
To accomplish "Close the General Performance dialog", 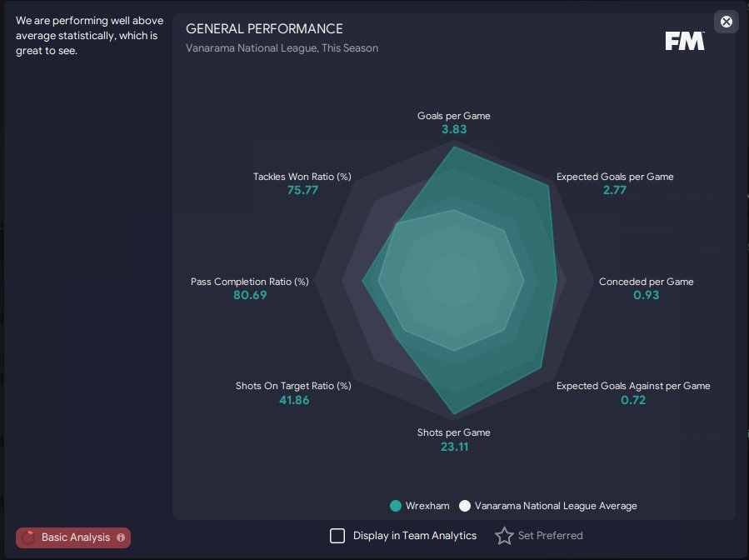I will pyautogui.click(x=726, y=22).
